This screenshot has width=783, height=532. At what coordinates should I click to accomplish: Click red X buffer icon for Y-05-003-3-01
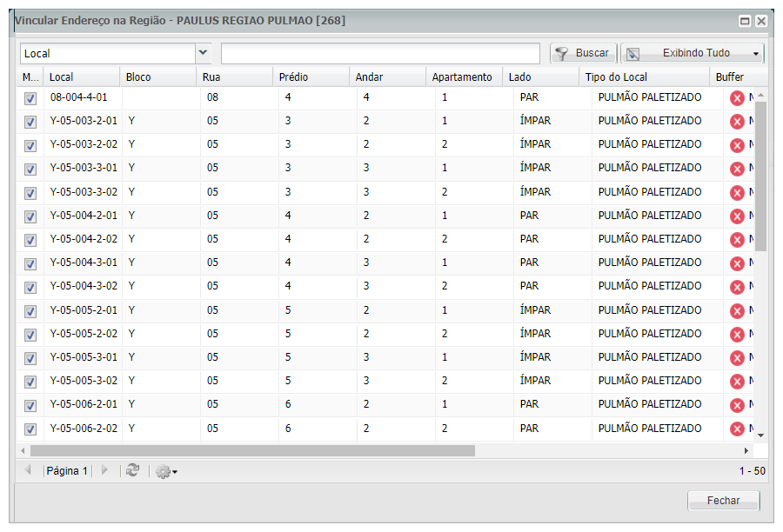click(x=737, y=169)
